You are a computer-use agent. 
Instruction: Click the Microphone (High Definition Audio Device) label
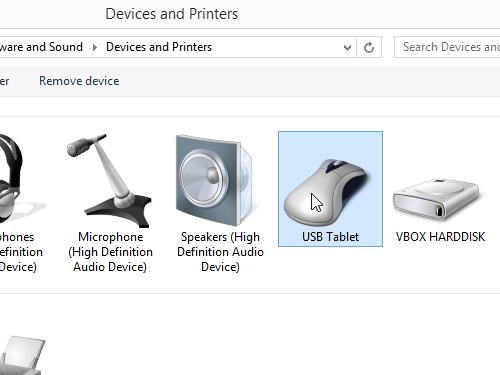point(110,252)
